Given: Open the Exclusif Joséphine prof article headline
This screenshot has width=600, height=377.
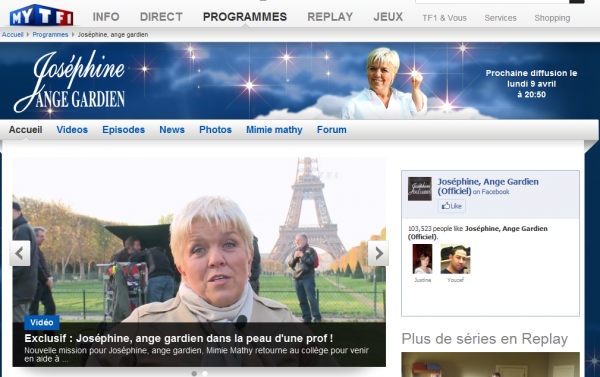Looking at the screenshot, I should point(179,338).
